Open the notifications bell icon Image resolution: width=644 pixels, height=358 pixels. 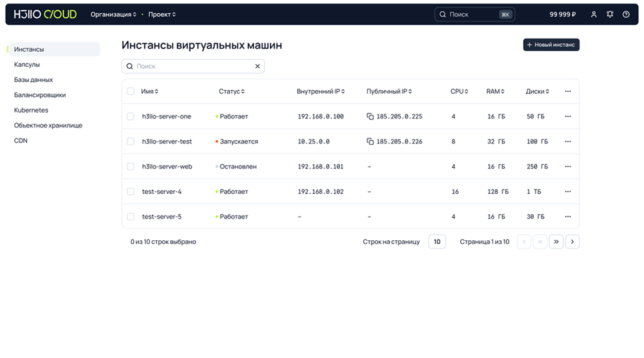[x=610, y=14]
